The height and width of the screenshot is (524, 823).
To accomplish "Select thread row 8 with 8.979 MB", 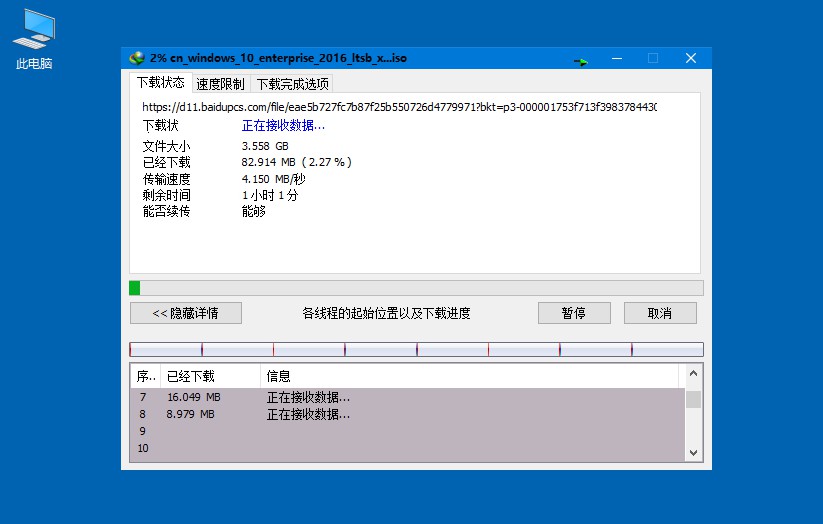I will tap(408, 414).
